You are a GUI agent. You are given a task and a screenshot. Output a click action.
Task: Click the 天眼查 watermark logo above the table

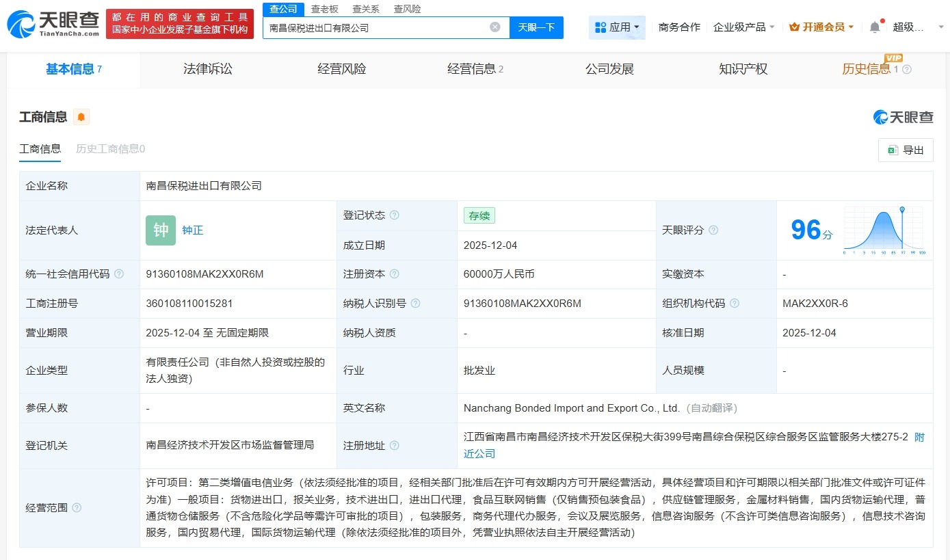coord(903,116)
